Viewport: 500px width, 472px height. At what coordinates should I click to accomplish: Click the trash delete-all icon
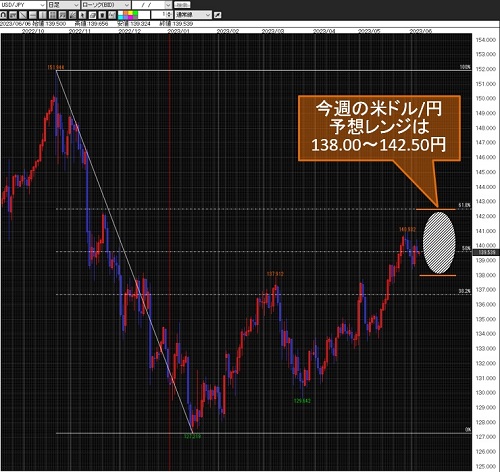(x=102, y=15)
